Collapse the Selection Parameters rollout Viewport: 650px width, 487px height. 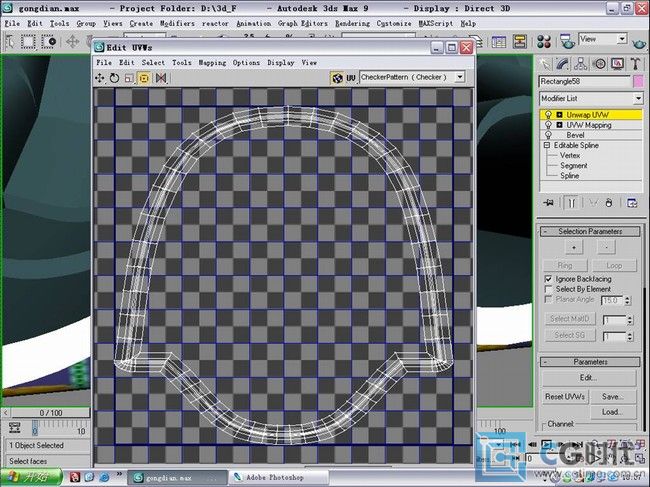(590, 231)
